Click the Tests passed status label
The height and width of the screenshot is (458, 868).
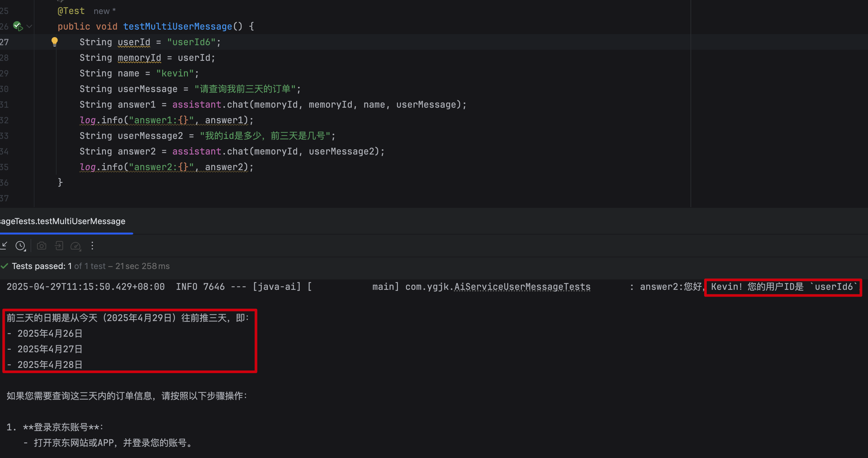(x=41, y=266)
